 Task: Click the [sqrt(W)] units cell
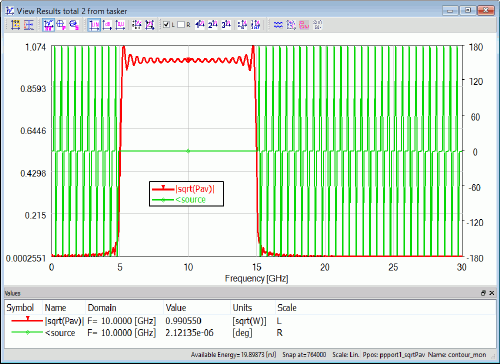pyautogui.click(x=249, y=321)
